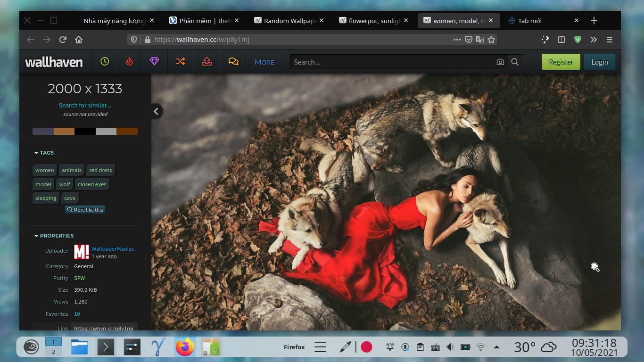The width and height of the screenshot is (644, 362).
Task: Click the dotted arrow extension icon
Action: tap(545, 40)
